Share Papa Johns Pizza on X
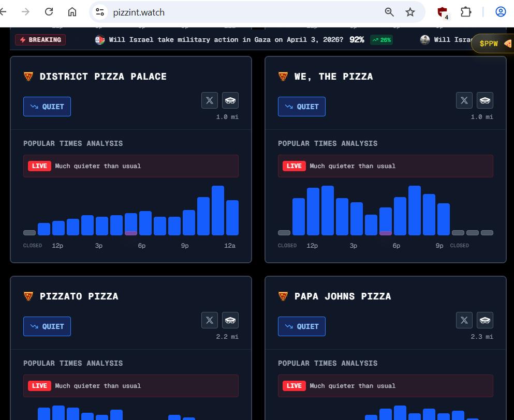 (x=464, y=320)
